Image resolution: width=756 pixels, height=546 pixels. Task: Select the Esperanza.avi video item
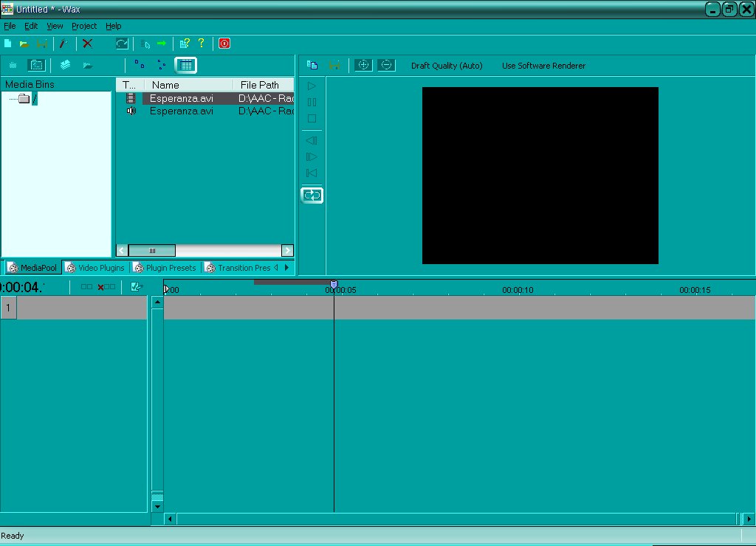tap(182, 98)
